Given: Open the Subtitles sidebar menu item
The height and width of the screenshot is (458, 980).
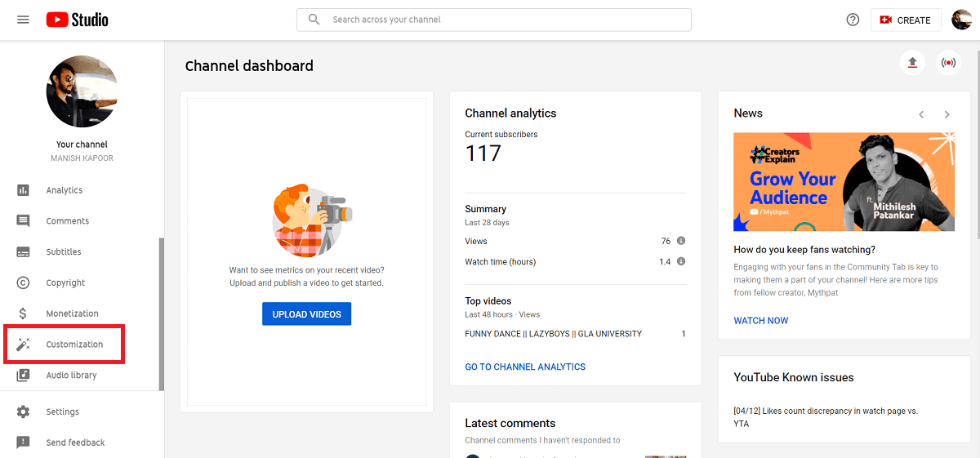Looking at the screenshot, I should [80, 252].
